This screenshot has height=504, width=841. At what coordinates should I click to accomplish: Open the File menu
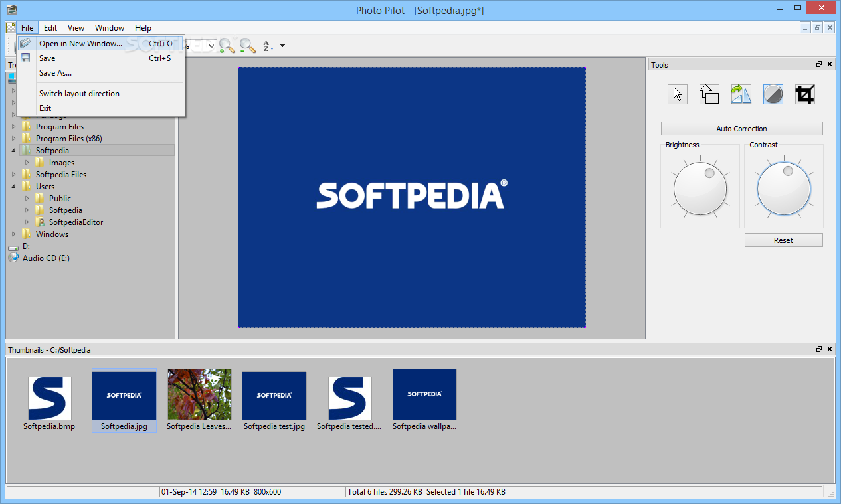[27, 28]
